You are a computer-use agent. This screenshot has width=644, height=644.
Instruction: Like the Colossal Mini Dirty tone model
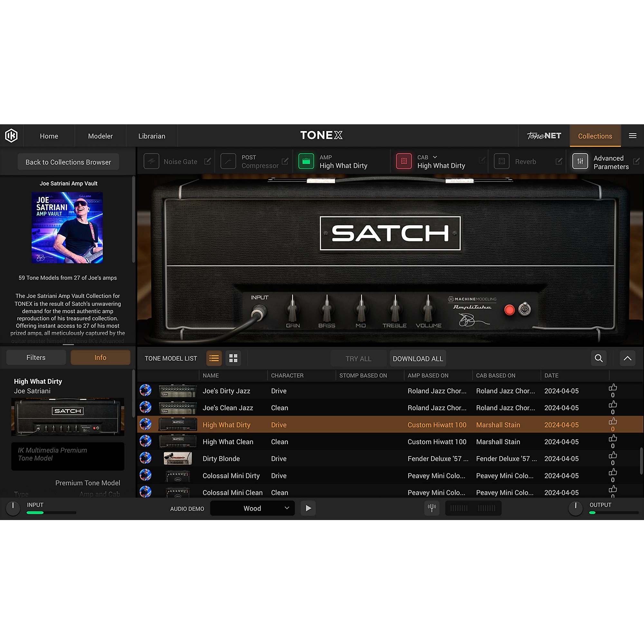(x=613, y=472)
